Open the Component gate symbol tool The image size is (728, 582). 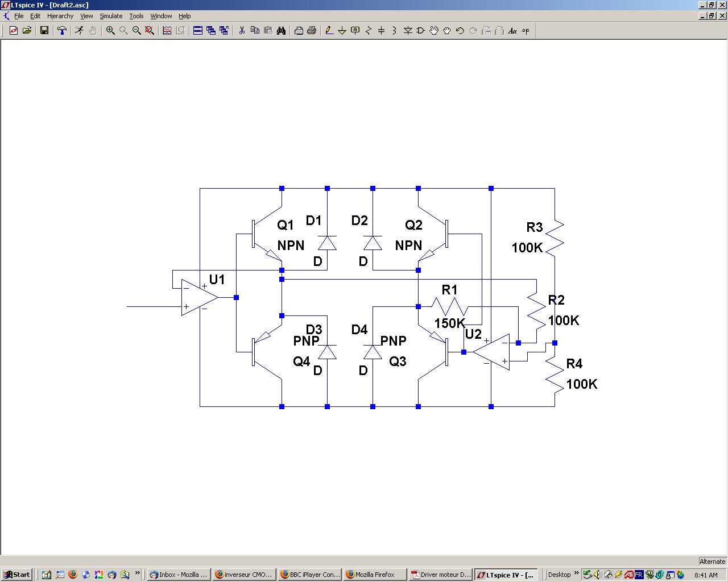coord(421,31)
